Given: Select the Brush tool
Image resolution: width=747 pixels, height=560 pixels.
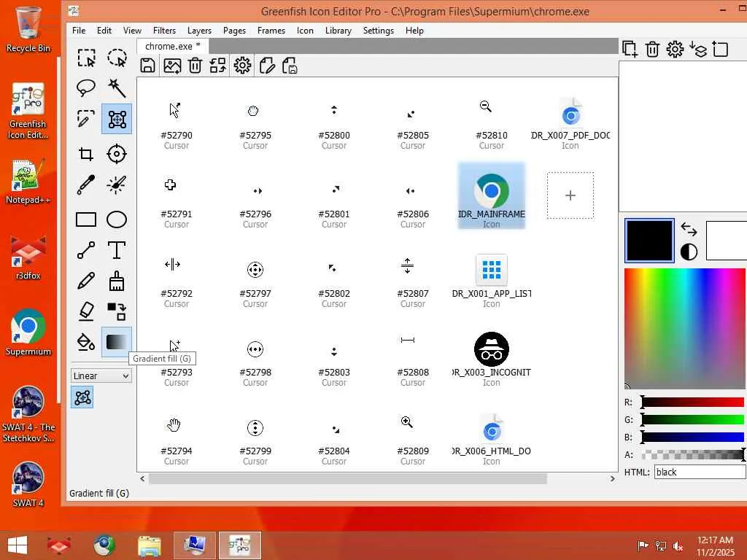Looking at the screenshot, I should click(x=117, y=281).
